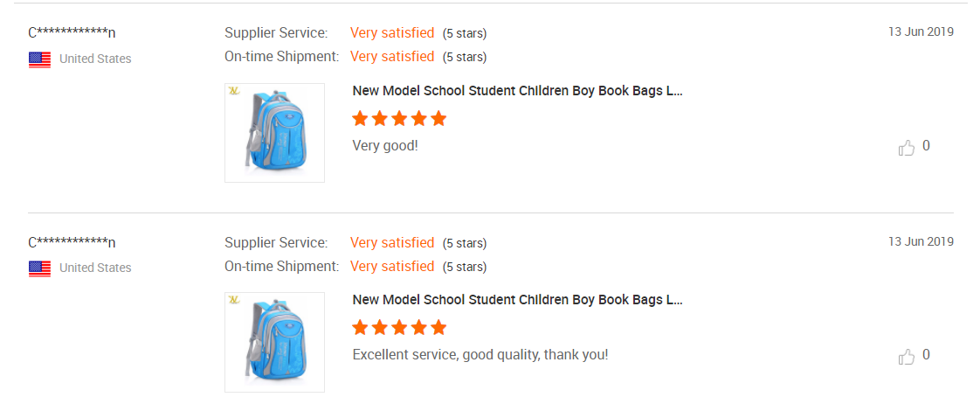Open backpack thumbnail in second review

[x=274, y=342]
